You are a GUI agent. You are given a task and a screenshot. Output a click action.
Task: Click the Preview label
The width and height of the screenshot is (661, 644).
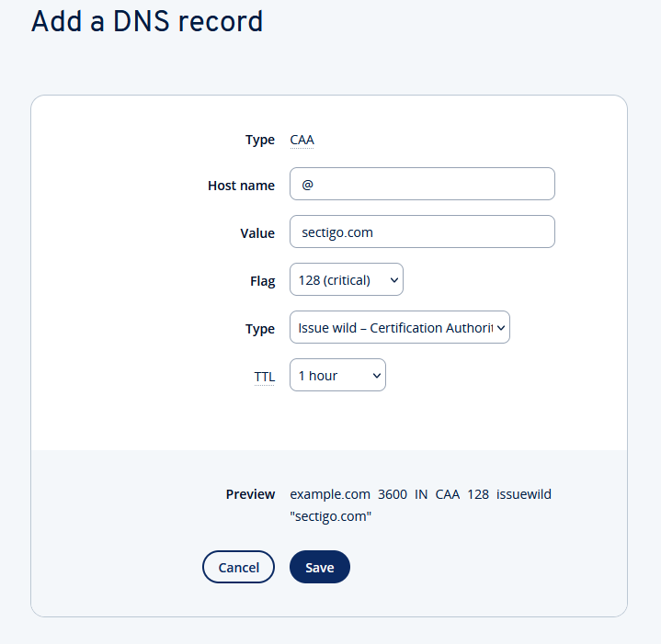pos(250,494)
